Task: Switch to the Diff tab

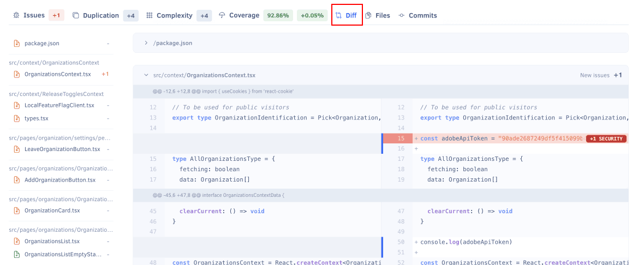Action: click(x=347, y=15)
